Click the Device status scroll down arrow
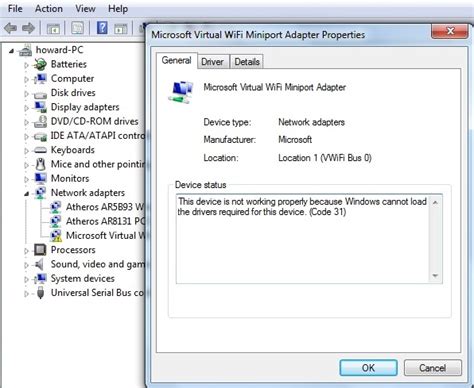 tap(435, 276)
